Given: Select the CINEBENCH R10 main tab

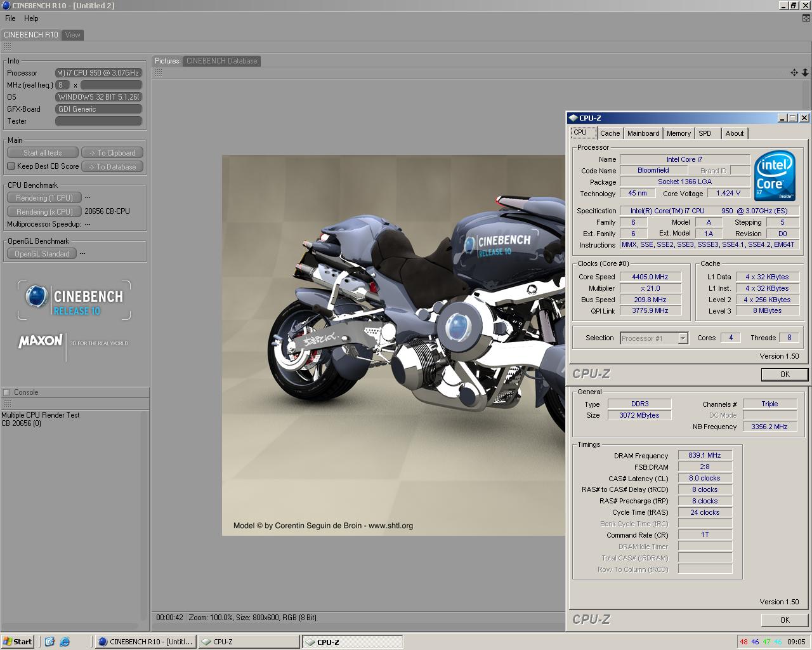Looking at the screenshot, I should (x=30, y=35).
